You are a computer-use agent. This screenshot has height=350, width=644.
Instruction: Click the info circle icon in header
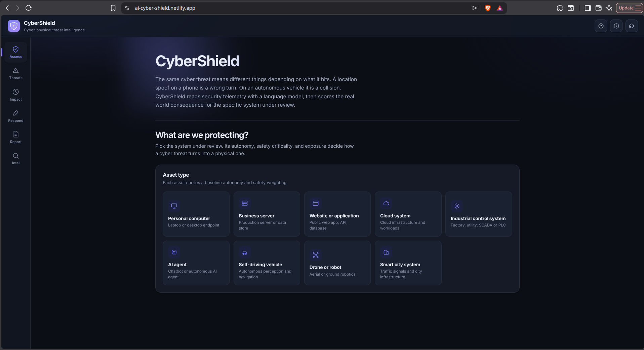616,26
